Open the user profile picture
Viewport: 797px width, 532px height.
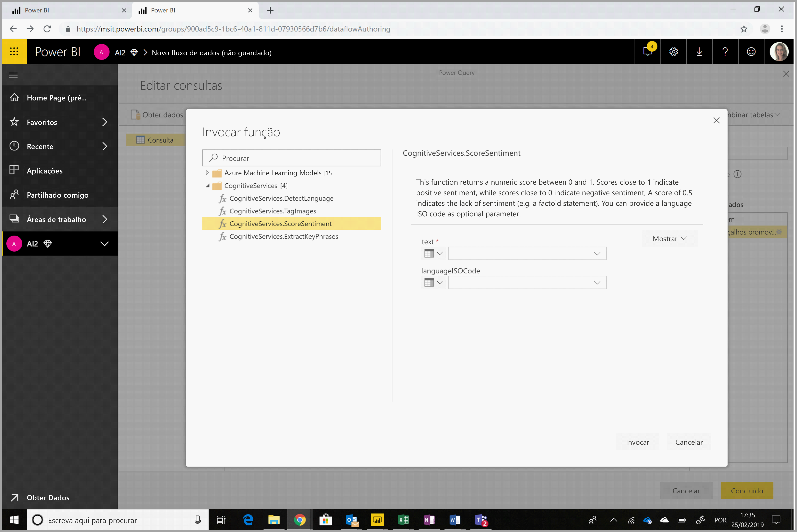pos(779,52)
